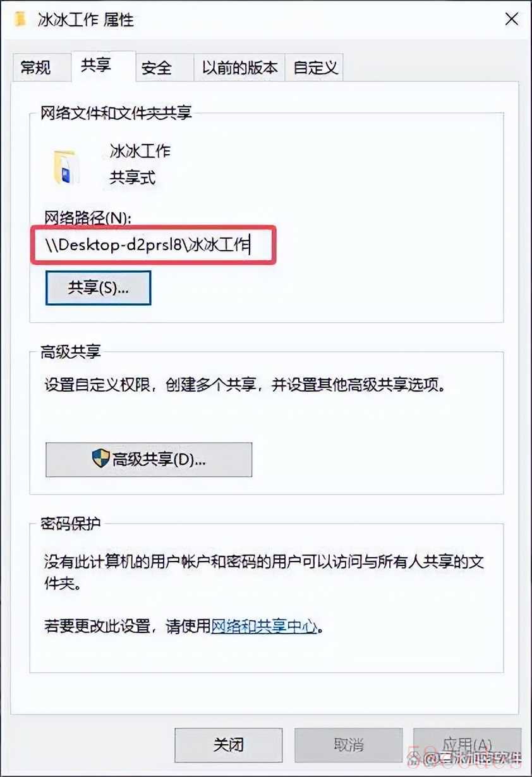Click the shield icon on 高级共享 button

click(x=100, y=459)
